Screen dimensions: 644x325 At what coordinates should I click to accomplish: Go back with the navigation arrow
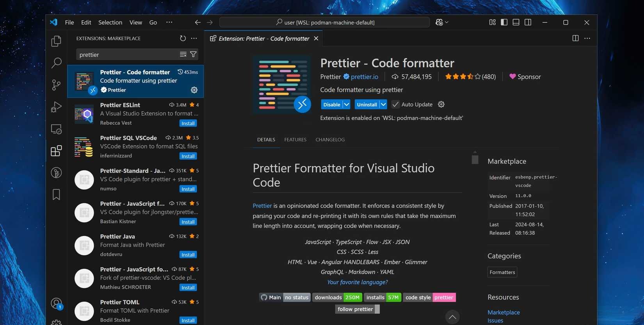tap(198, 23)
